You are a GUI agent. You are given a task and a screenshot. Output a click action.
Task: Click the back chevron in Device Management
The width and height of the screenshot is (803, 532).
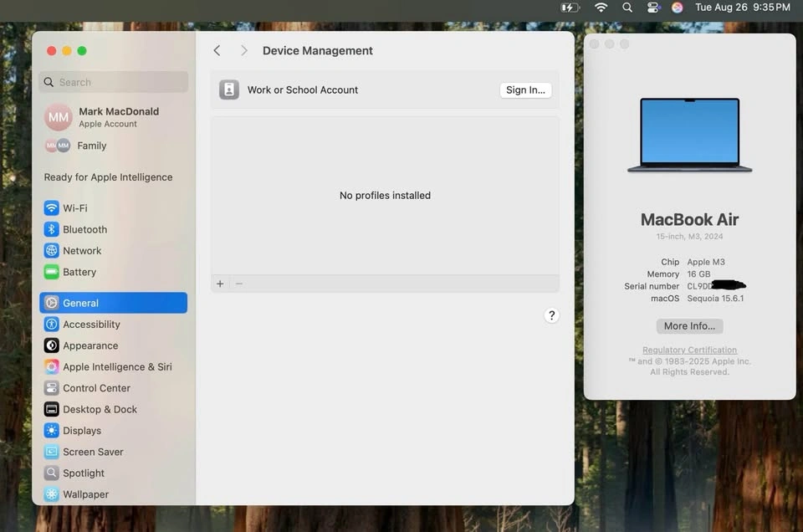217,51
